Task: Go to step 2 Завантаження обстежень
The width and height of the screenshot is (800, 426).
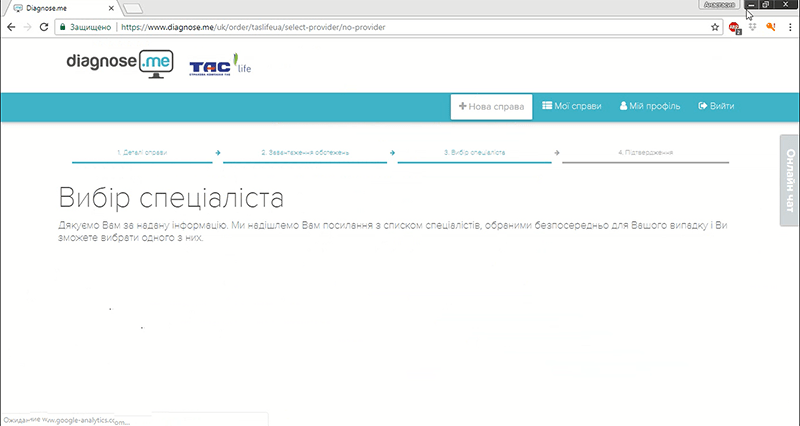Action: (x=305, y=153)
